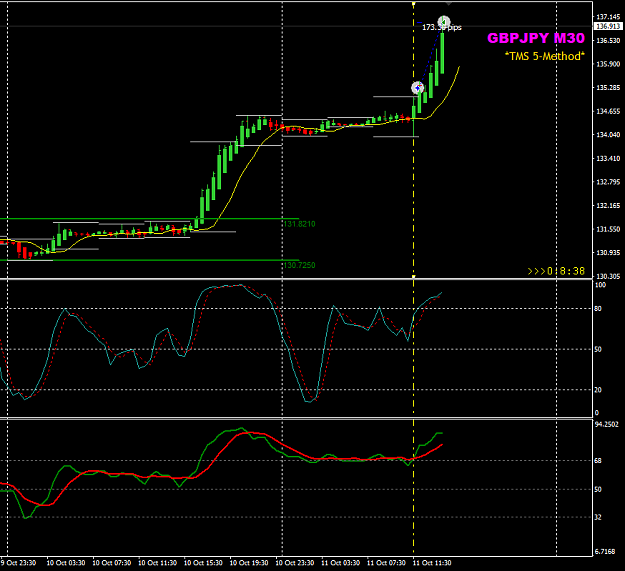Select the yellow vertical line's bottom handle
Image resolution: width=625 pixels, height=571 pixels.
coord(414,276)
